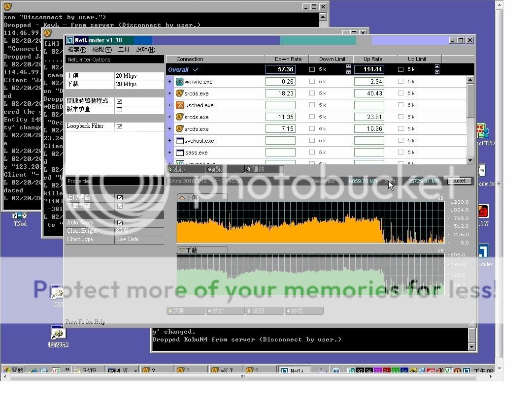The image size is (532, 402).
Task: Open the TNod desktop shortcut
Action: coord(20,219)
